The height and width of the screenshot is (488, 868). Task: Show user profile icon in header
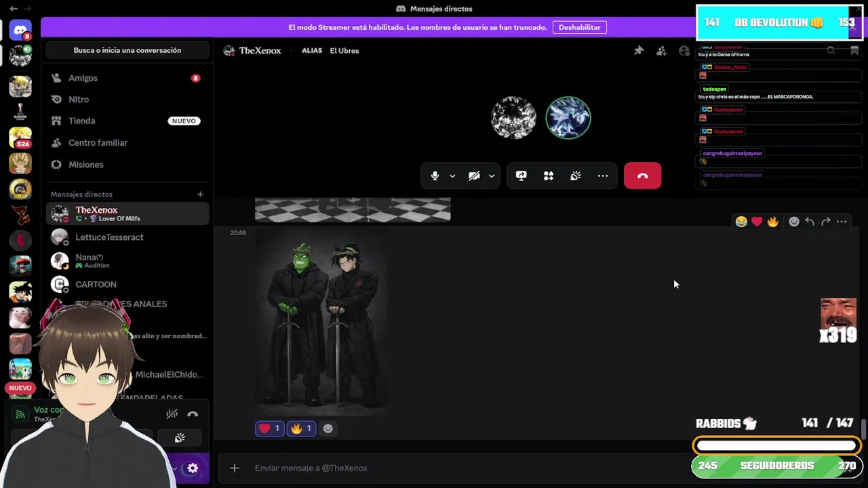[684, 50]
